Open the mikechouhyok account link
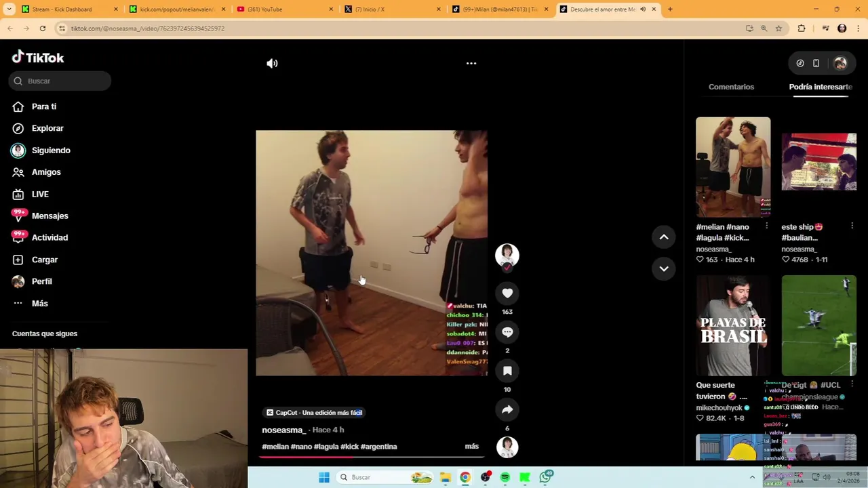The width and height of the screenshot is (868, 488). click(719, 408)
